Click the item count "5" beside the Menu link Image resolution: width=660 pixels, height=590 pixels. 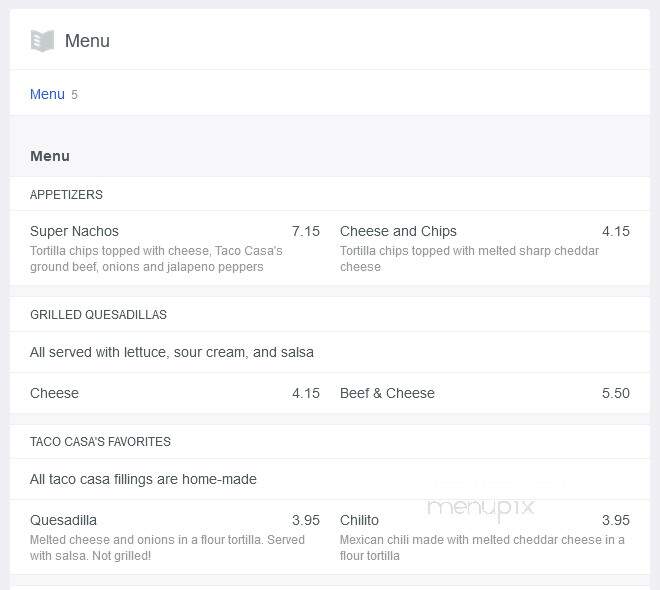coord(74,95)
